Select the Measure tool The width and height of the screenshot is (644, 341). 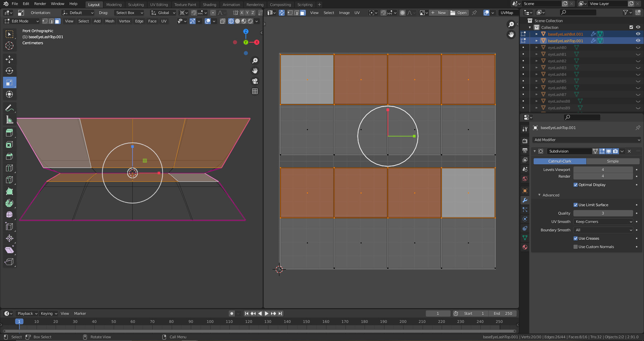coord(9,120)
